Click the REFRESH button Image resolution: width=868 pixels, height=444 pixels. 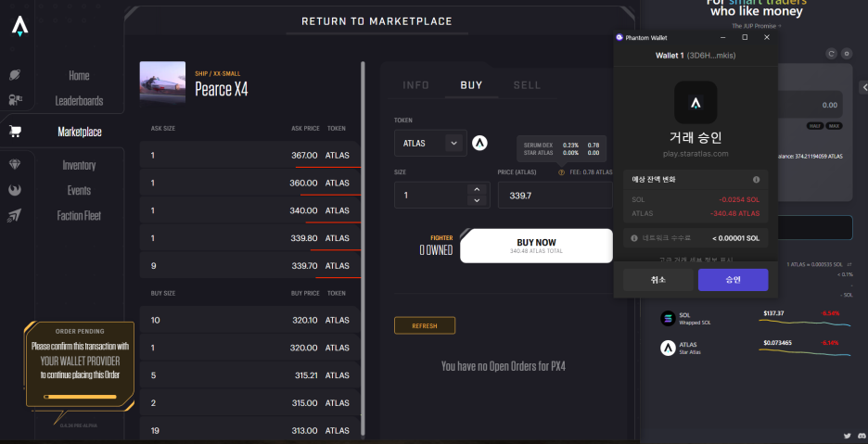tap(425, 325)
